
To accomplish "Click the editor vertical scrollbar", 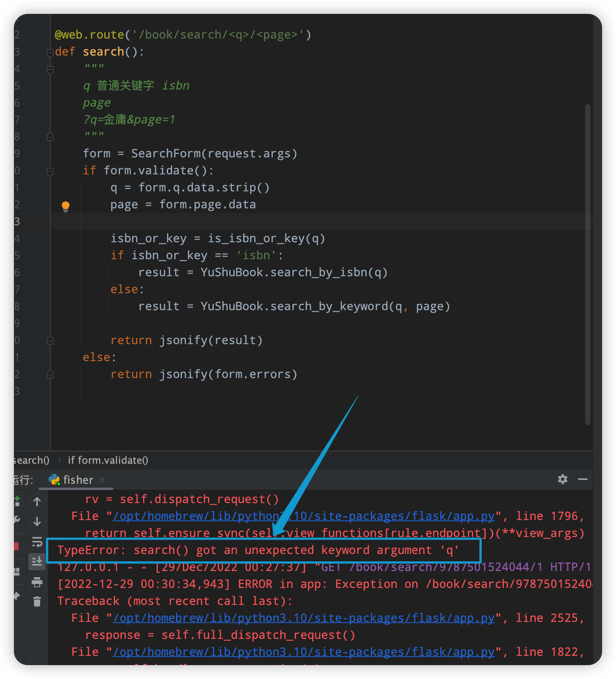I will pyautogui.click(x=588, y=264).
